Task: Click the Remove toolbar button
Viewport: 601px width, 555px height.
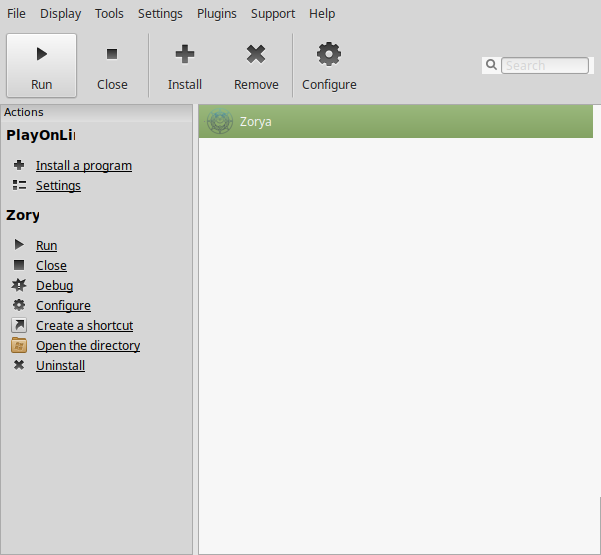Action: 256,65
